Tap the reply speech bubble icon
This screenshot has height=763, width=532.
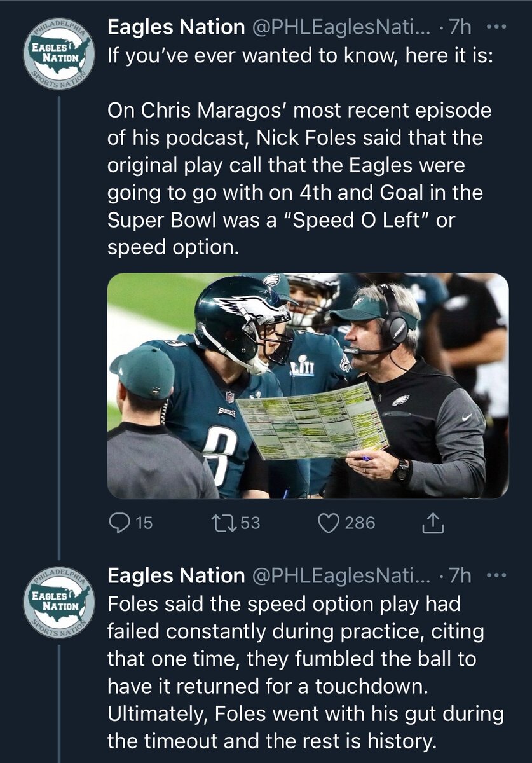(x=119, y=523)
